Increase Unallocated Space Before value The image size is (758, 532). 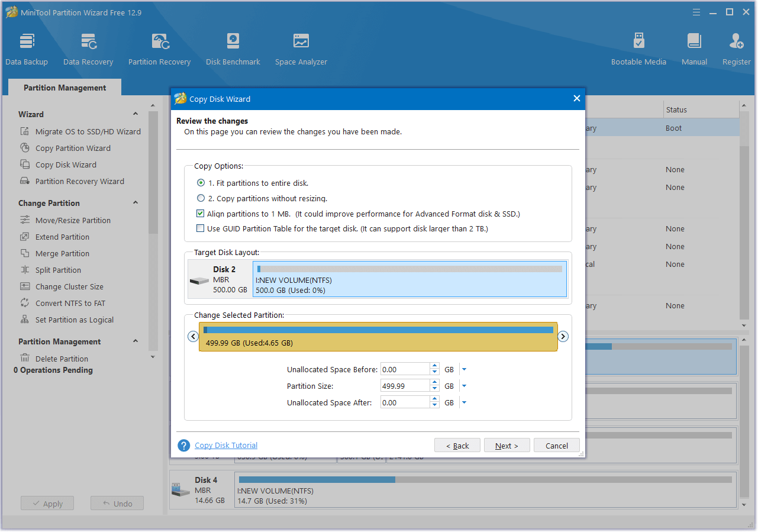[x=435, y=366]
